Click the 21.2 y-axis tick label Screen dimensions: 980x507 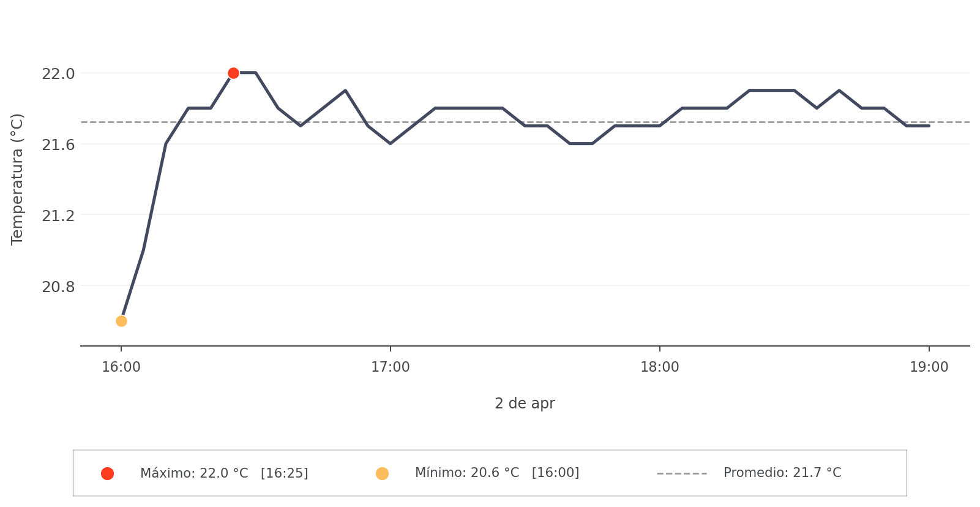[x=58, y=216]
